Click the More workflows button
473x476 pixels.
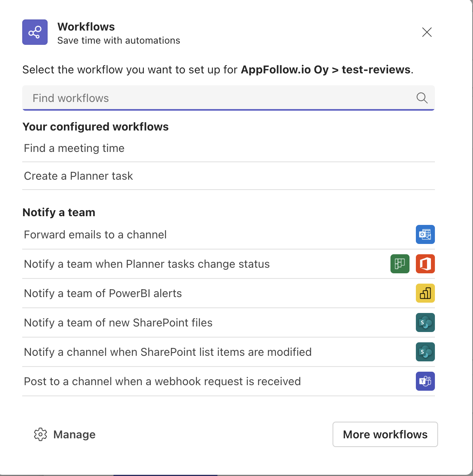tap(385, 434)
